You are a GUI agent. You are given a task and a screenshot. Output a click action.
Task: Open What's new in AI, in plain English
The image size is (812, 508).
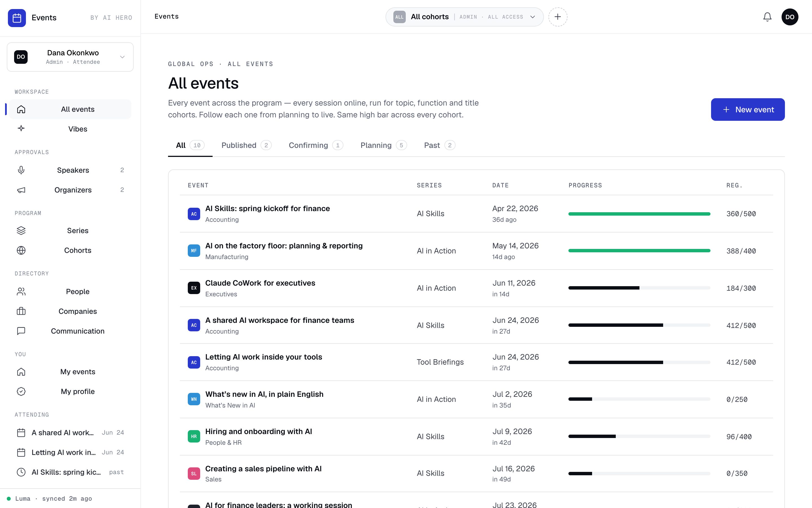click(x=264, y=394)
